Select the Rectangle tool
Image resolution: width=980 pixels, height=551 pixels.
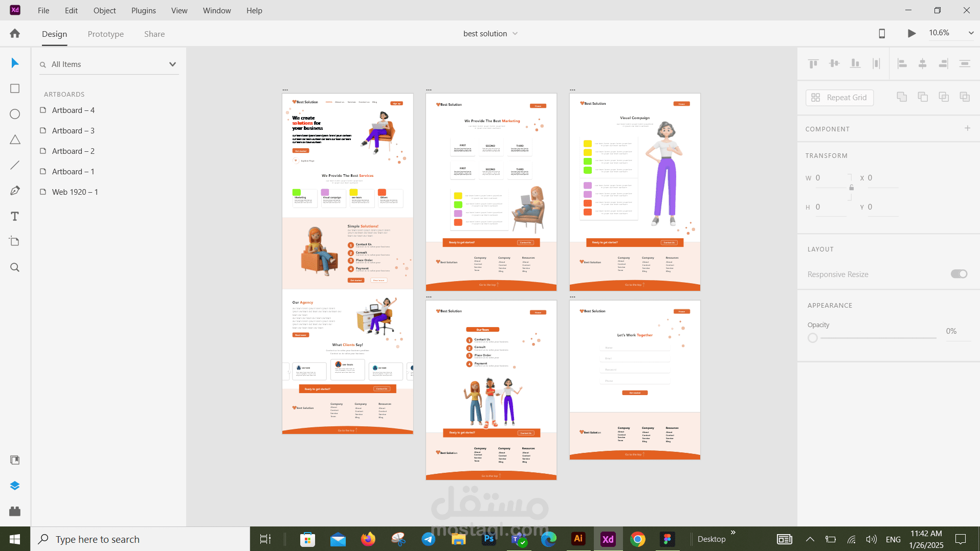click(x=15, y=88)
